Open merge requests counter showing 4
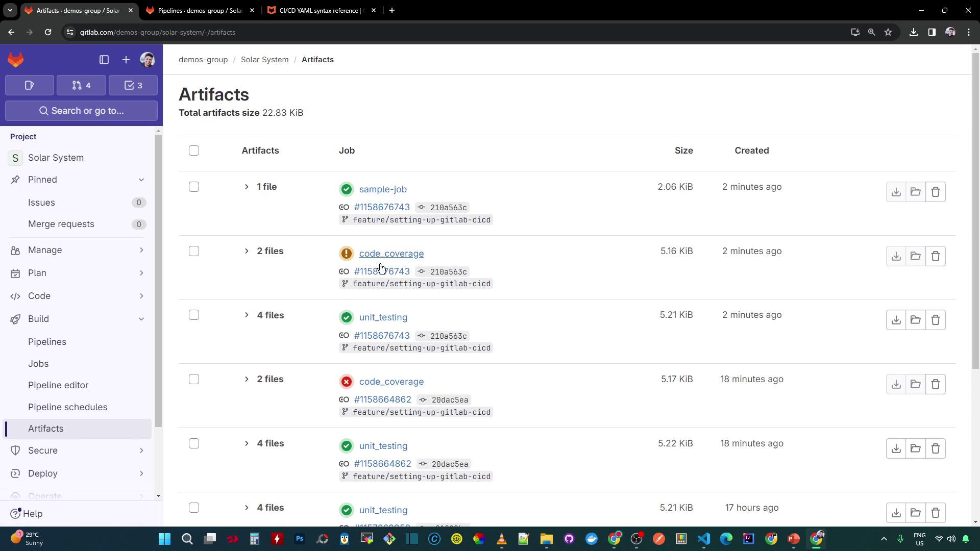The image size is (980, 551). (82, 85)
